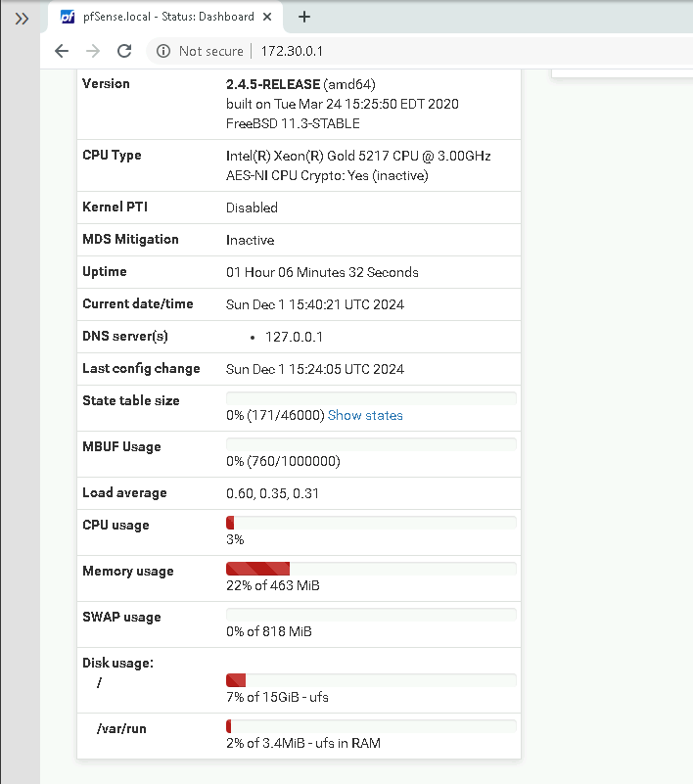Click the MDS Mitigation Inactive value

[x=250, y=241]
